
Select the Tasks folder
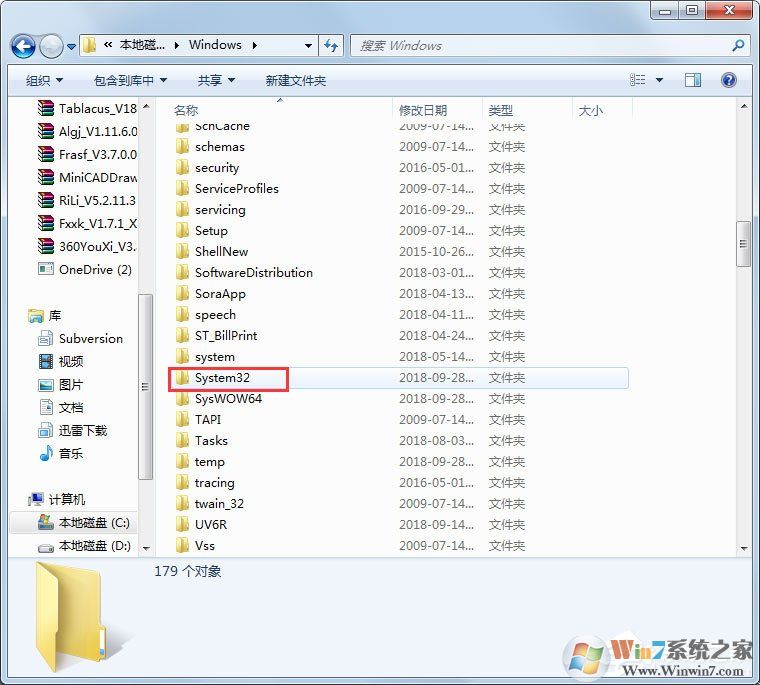[x=202, y=441]
